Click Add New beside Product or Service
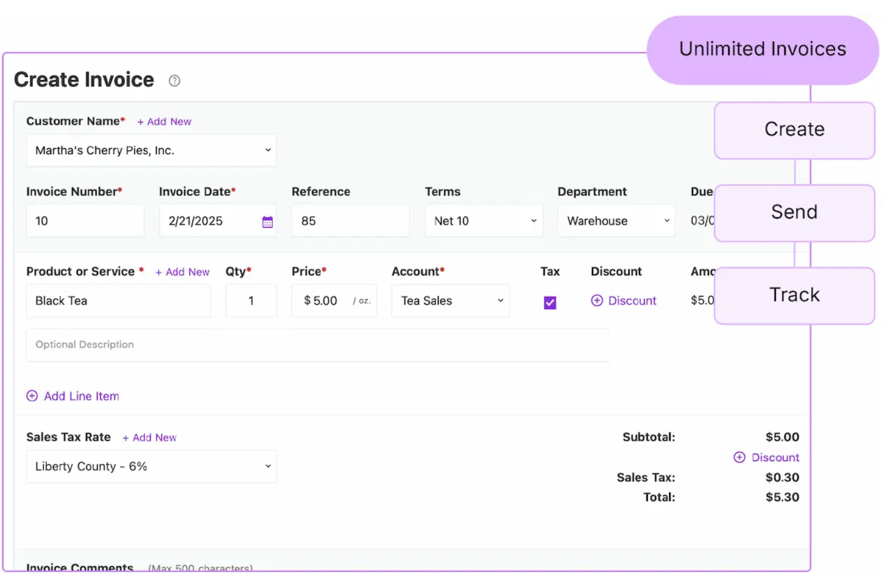Image resolution: width=882 pixels, height=588 pixels. coord(182,272)
